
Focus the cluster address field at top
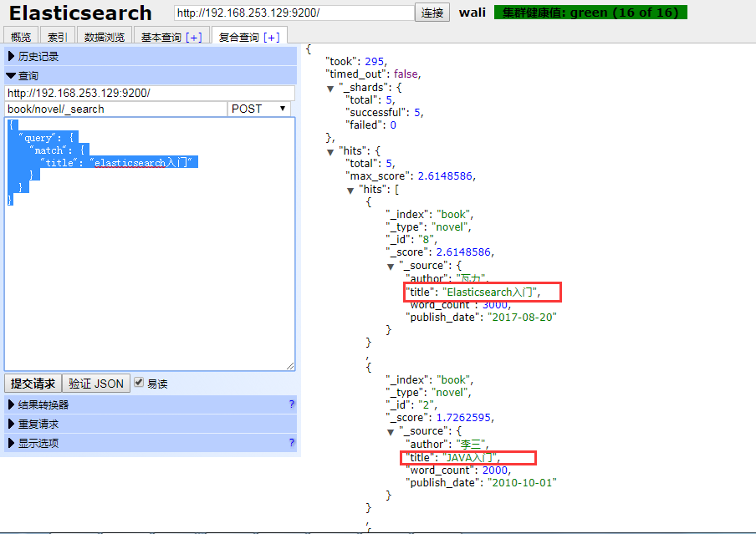(294, 13)
